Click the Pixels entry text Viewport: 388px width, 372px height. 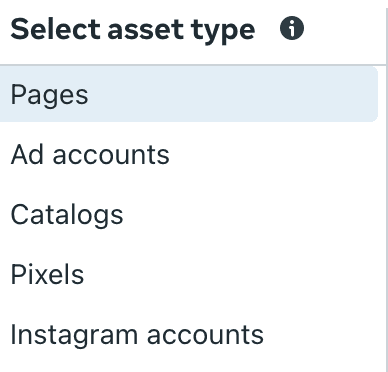coord(47,274)
